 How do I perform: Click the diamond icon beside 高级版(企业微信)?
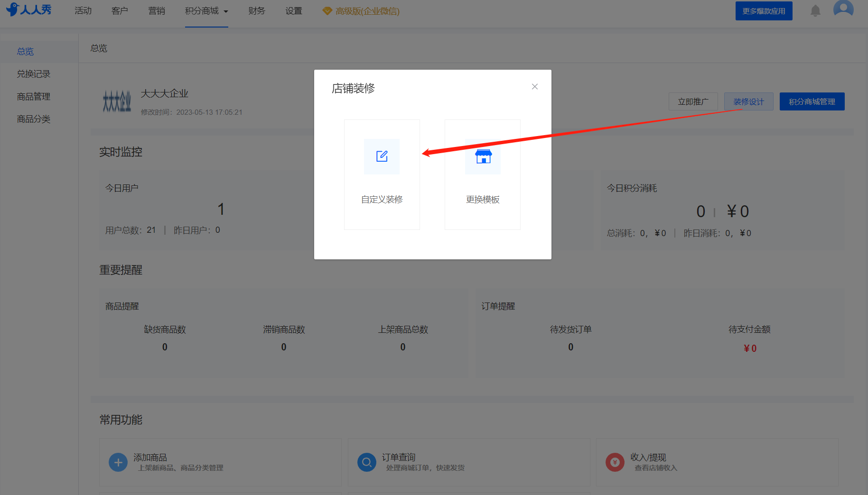pos(327,11)
